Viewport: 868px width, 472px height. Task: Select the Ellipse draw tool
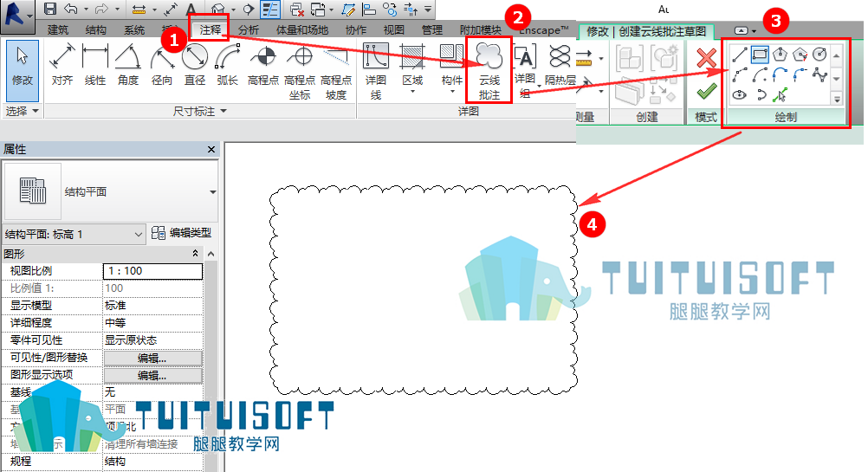740,94
